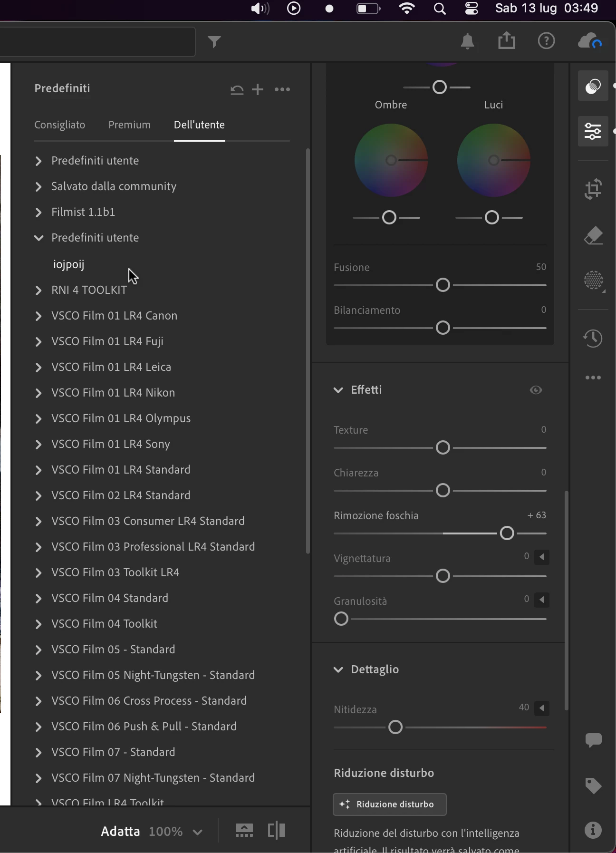Expand Vignettatura extra options arrow
This screenshot has height=853, width=616.
pos(542,557)
